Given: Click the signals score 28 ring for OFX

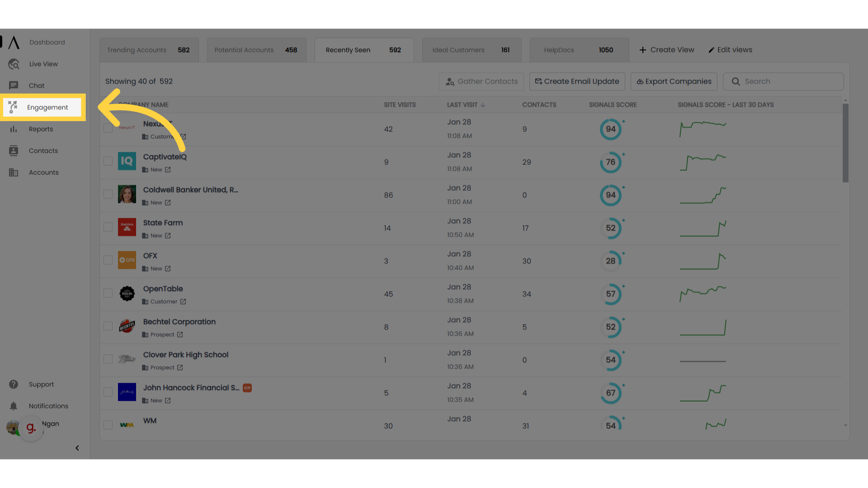Looking at the screenshot, I should coord(611,261).
